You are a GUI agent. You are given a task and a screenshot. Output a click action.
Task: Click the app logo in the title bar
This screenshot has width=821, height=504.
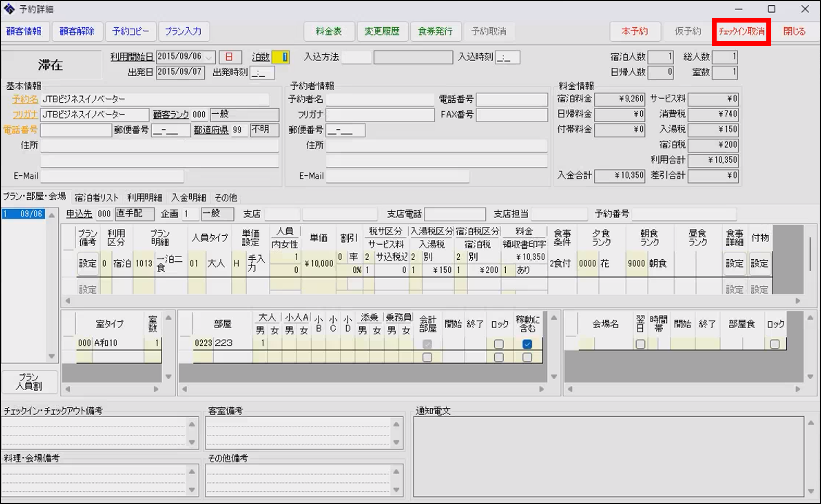9,9
